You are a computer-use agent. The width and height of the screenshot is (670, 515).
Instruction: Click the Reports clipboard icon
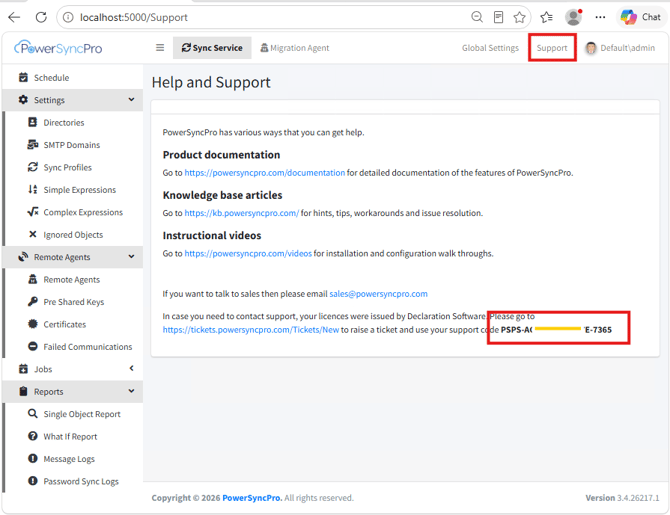[x=23, y=391]
